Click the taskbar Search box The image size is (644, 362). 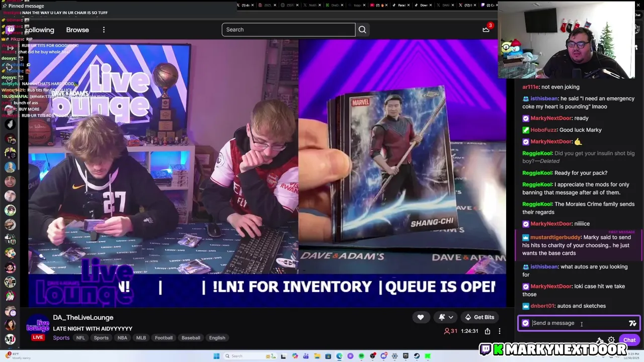250,356
